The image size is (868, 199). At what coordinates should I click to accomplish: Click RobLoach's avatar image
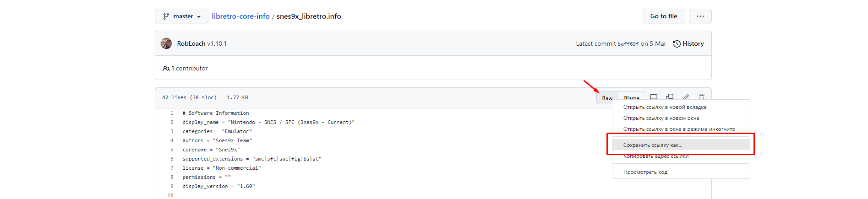click(166, 43)
